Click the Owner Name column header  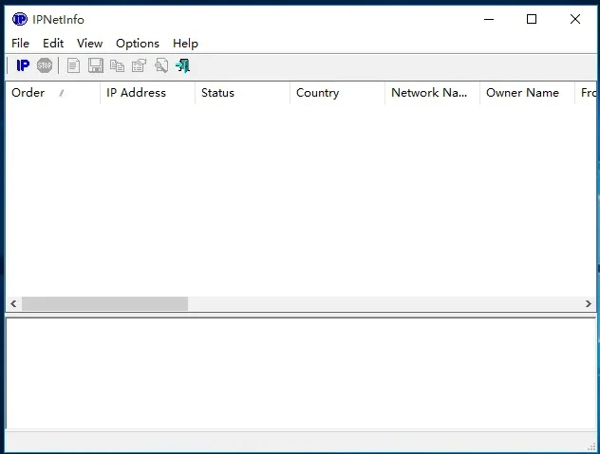(x=522, y=93)
